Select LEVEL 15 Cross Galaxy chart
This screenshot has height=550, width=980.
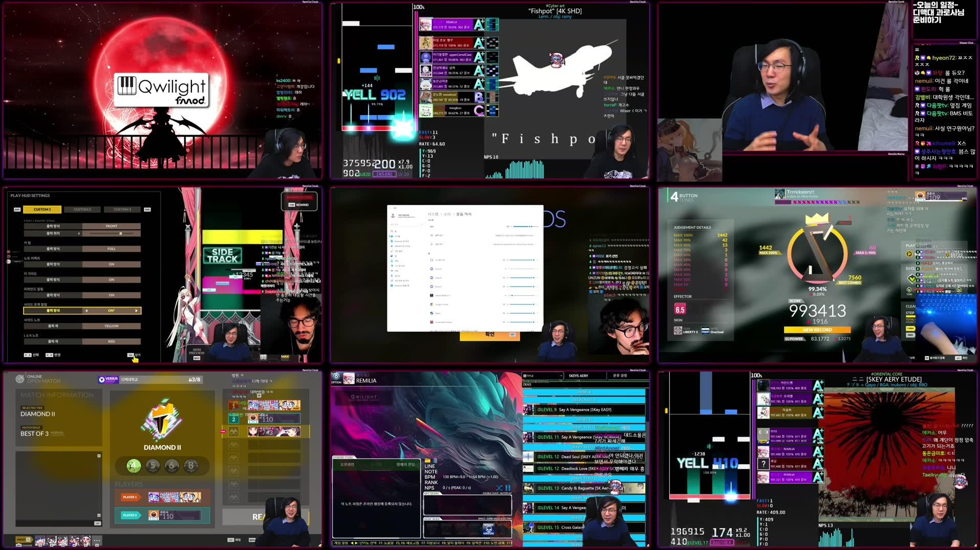(584, 527)
